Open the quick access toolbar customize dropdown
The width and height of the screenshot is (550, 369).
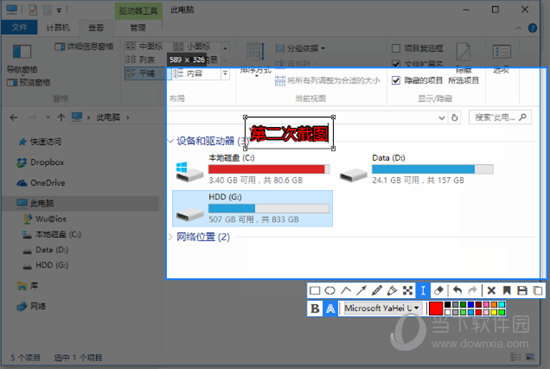[59, 11]
